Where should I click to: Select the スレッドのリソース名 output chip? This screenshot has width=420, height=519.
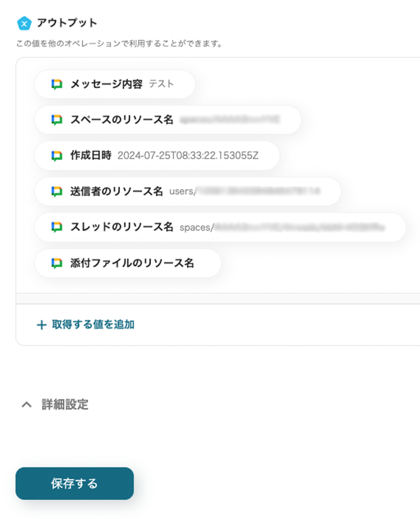pyautogui.click(x=220, y=227)
